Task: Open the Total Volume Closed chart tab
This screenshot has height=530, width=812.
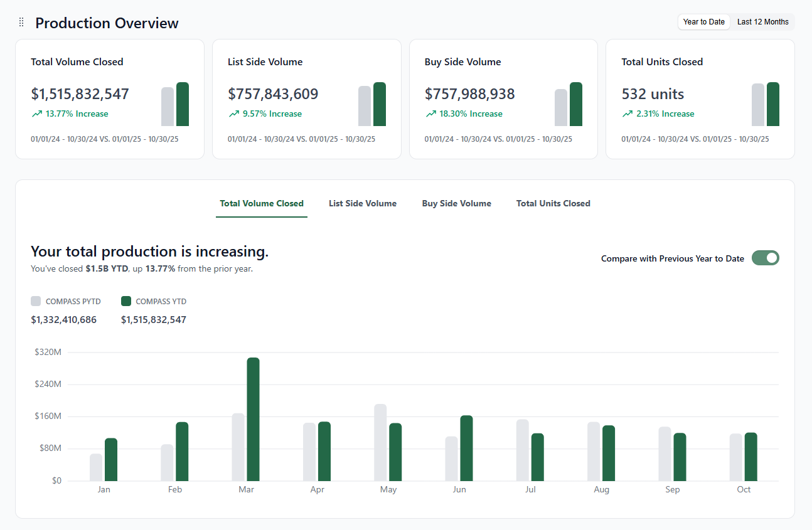Action: click(x=262, y=203)
